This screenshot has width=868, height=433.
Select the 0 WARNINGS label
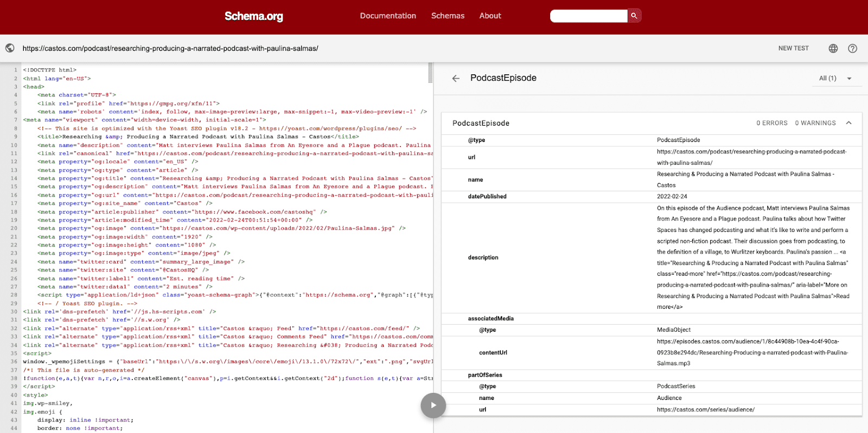(815, 123)
